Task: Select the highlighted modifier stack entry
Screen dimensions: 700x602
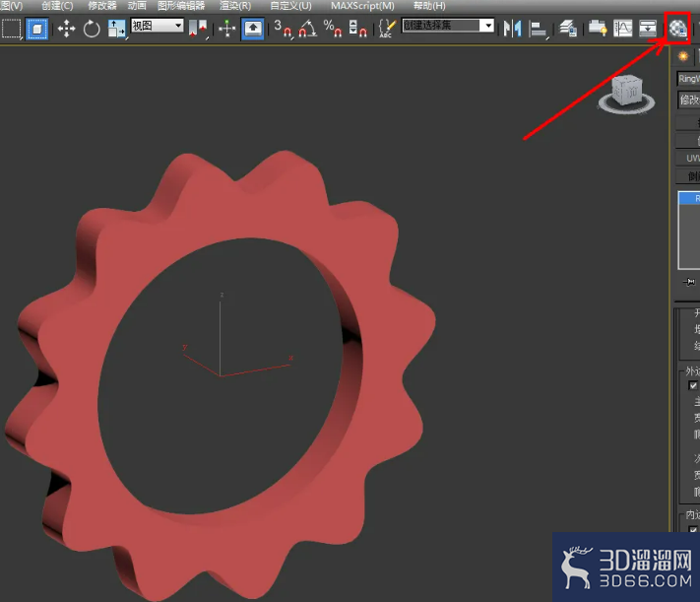Action: pos(689,198)
